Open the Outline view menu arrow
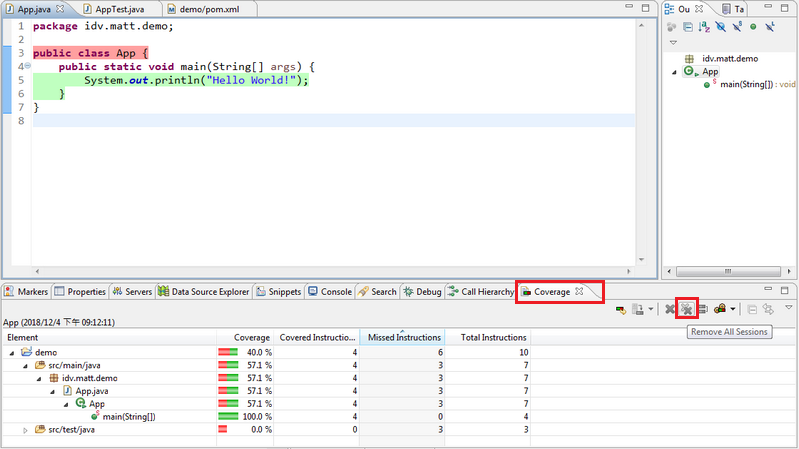The image size is (799, 449). [x=673, y=42]
